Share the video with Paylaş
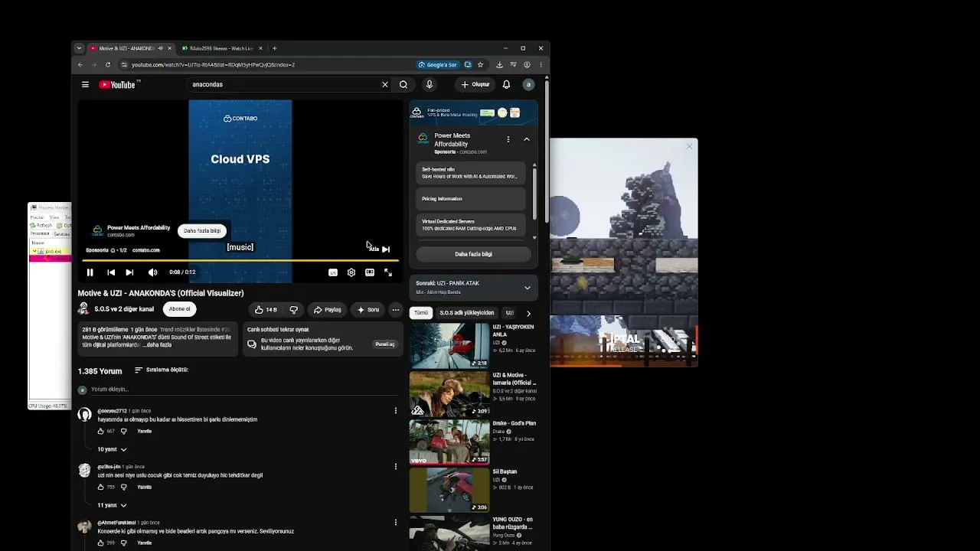 [x=327, y=310]
